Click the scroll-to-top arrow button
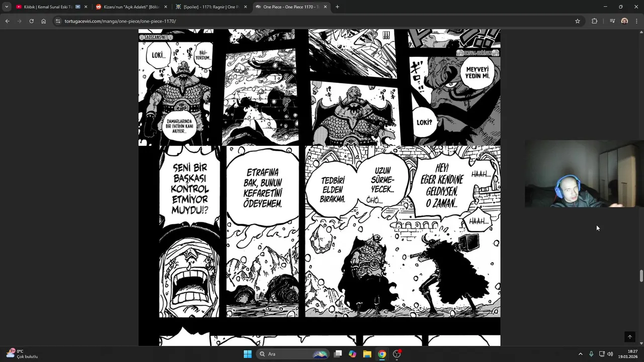644x362 pixels. pyautogui.click(x=629, y=337)
